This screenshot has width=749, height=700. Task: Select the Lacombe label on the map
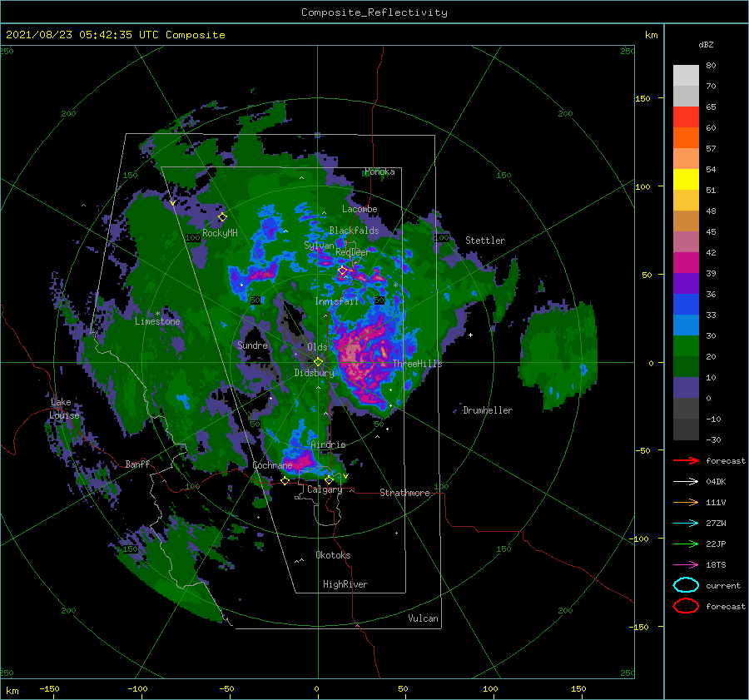pyautogui.click(x=360, y=209)
